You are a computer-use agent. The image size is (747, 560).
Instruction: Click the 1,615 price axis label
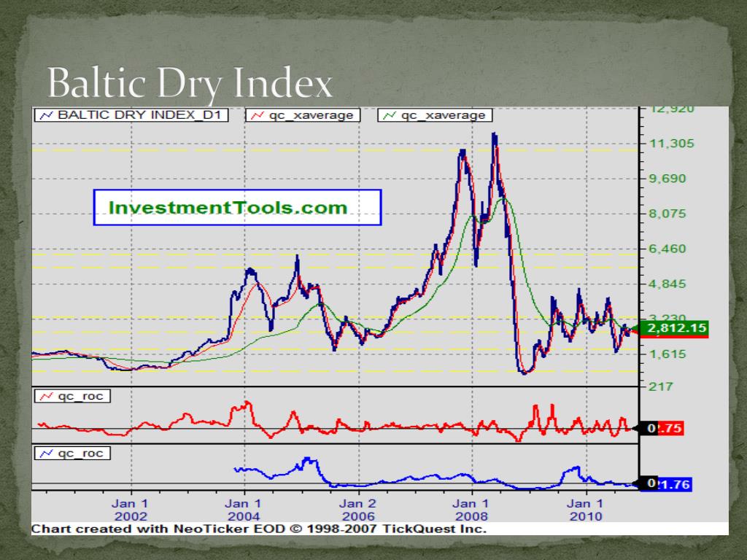pyautogui.click(x=667, y=354)
